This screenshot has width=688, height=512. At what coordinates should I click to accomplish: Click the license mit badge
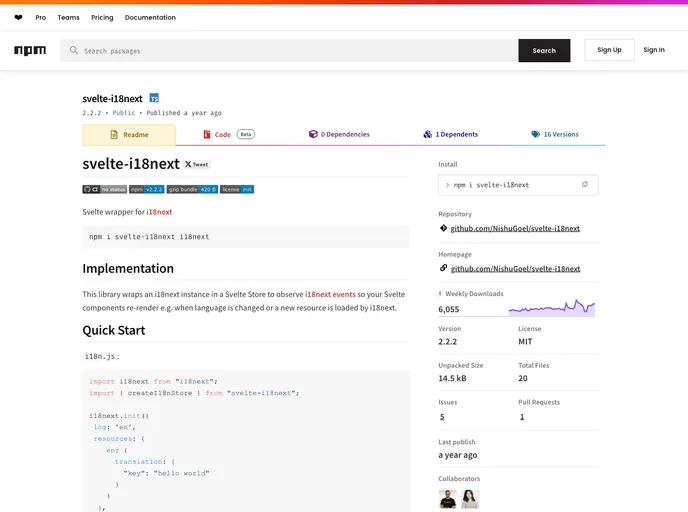click(x=237, y=189)
